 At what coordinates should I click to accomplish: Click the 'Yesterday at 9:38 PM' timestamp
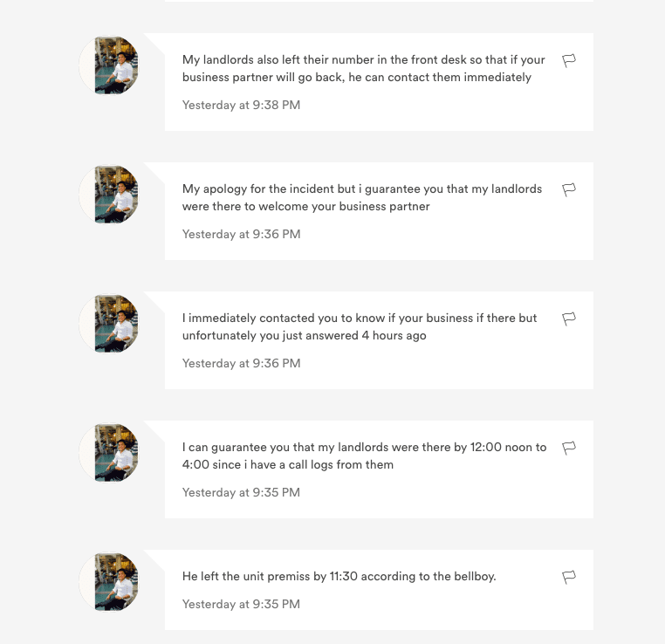[242, 105]
